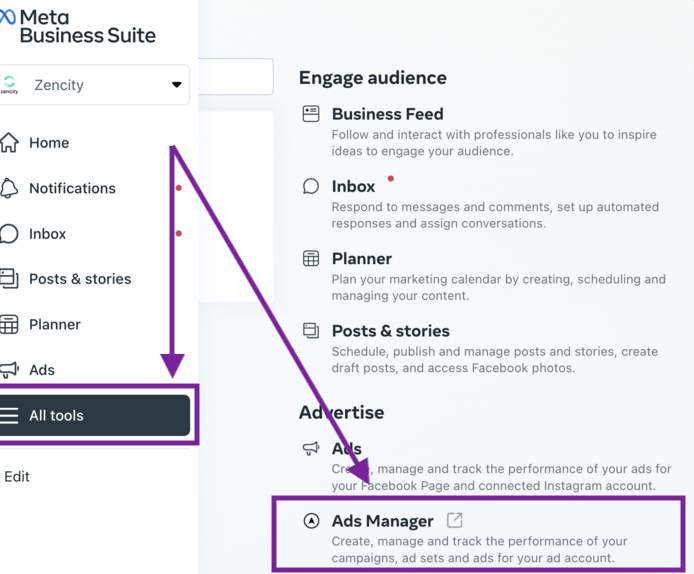Click the Posts & stories icon in sidebar
The width and height of the screenshot is (694, 574).
(9, 279)
